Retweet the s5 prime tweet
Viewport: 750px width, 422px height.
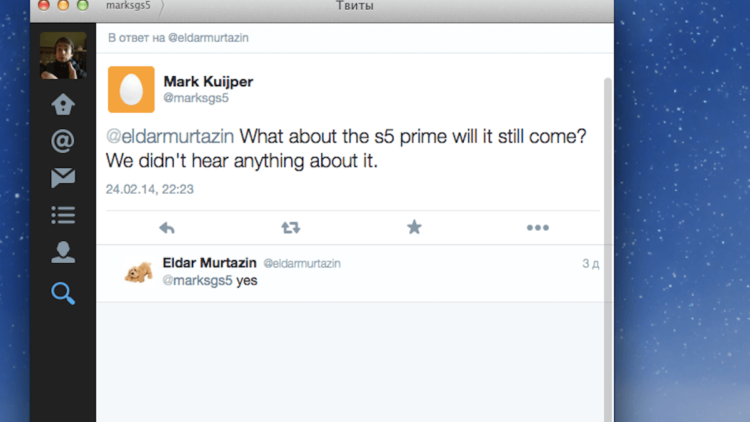(x=291, y=228)
